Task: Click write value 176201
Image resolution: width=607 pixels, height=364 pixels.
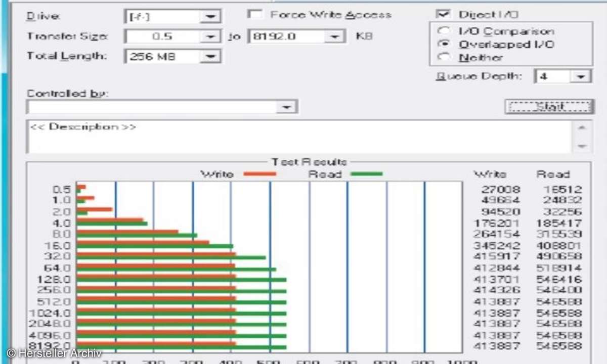Action: pyautogui.click(x=497, y=223)
